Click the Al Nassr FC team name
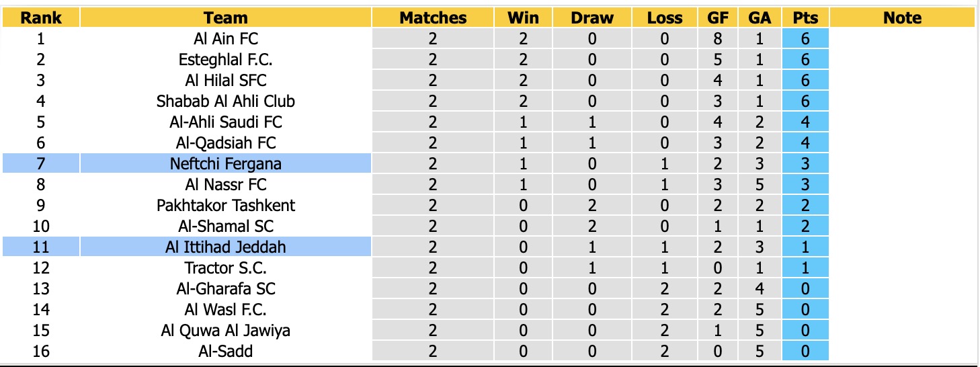Viewport: 980px width, 367px height. pyautogui.click(x=226, y=184)
